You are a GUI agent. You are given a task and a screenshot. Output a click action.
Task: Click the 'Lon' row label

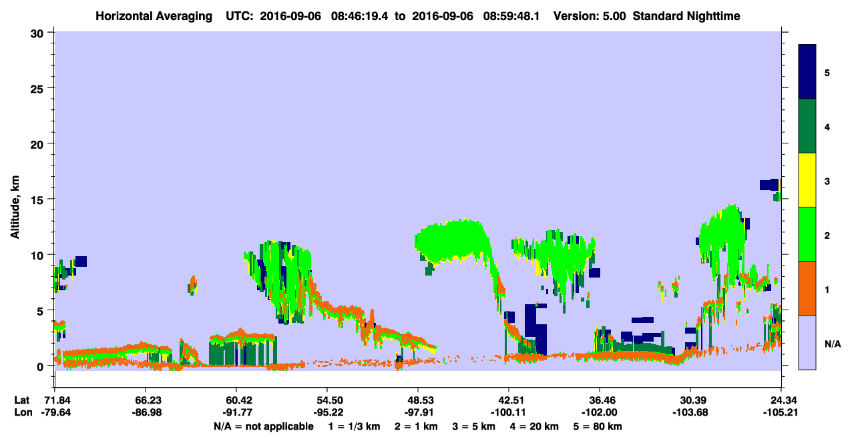tap(22, 413)
